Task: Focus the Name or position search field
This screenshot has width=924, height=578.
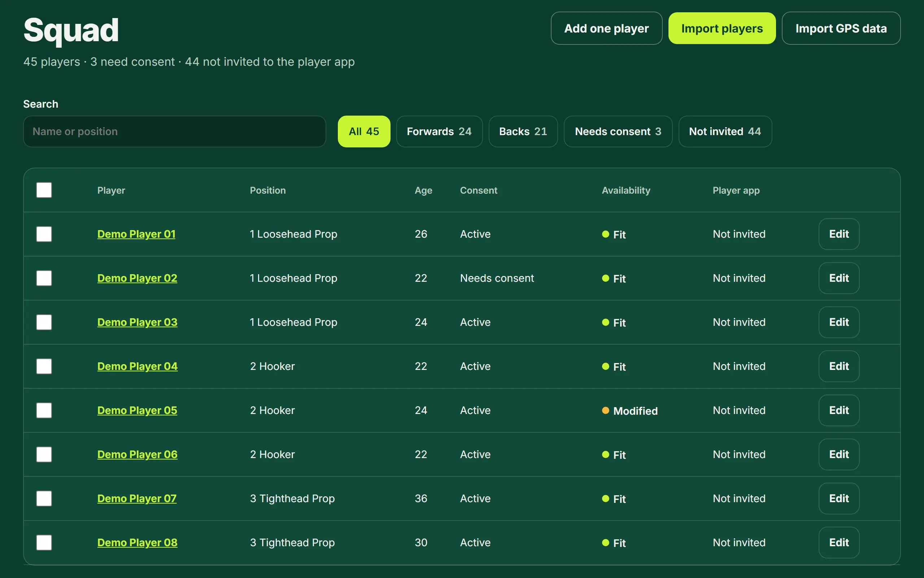Action: point(174,131)
